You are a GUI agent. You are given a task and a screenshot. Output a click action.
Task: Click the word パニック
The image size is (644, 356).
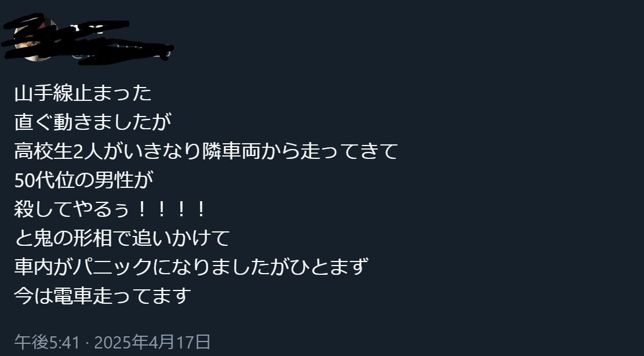pyautogui.click(x=112, y=266)
